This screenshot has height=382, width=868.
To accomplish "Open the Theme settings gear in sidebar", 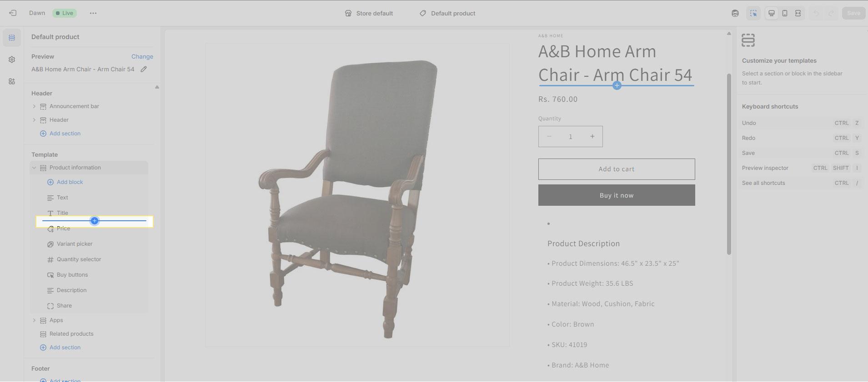I will click(12, 60).
